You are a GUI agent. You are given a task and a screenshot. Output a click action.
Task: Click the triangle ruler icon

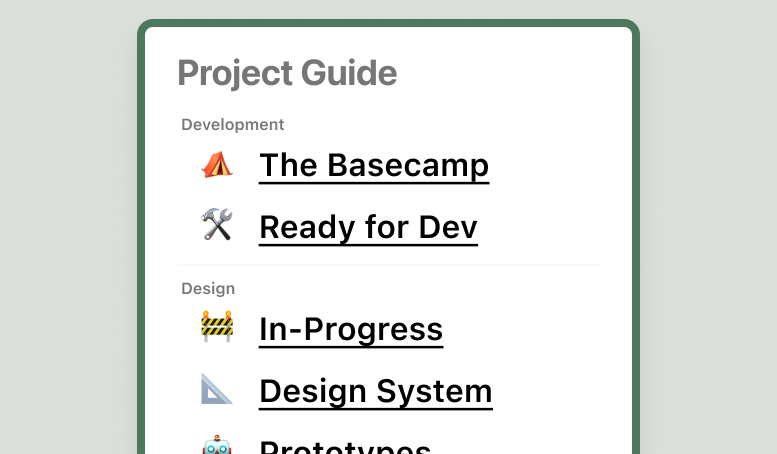click(x=216, y=390)
